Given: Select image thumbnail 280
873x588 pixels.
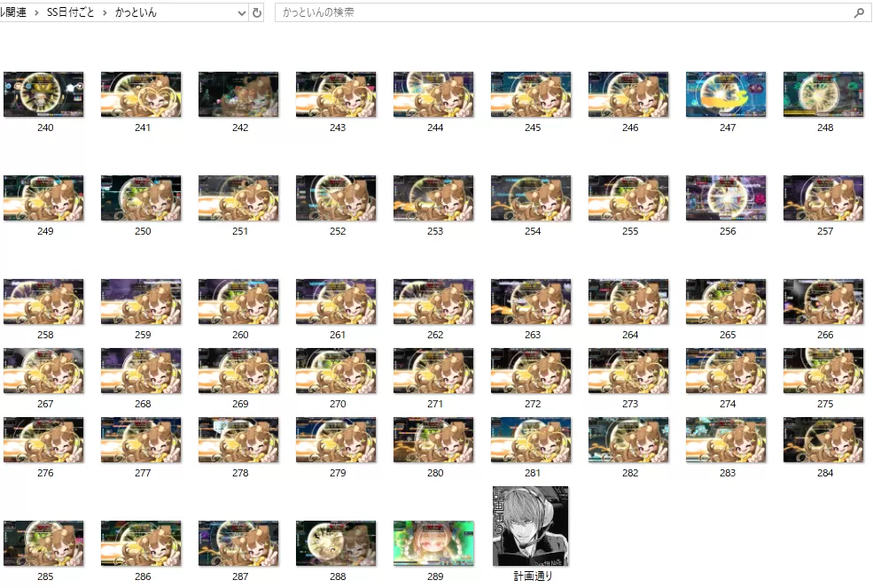Looking at the screenshot, I should pos(433,439).
